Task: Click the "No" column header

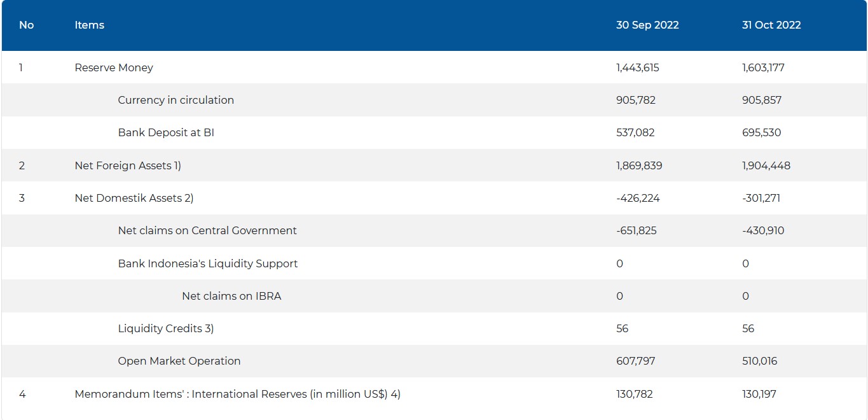Action: coord(26,25)
